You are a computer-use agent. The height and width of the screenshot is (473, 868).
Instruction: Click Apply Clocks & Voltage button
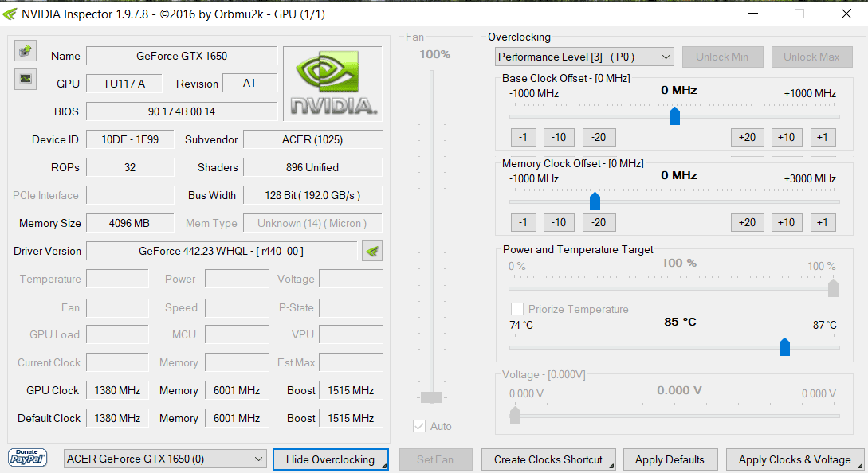[795, 459]
